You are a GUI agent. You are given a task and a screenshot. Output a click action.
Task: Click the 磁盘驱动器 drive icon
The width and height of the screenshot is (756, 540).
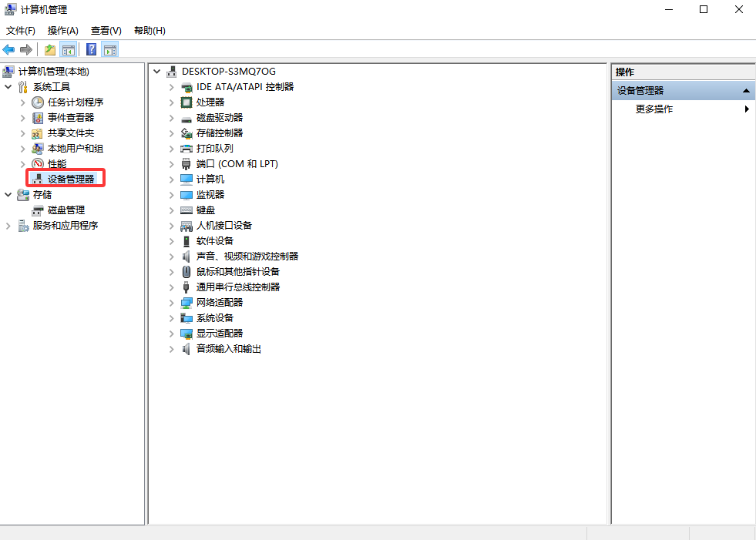click(x=186, y=119)
